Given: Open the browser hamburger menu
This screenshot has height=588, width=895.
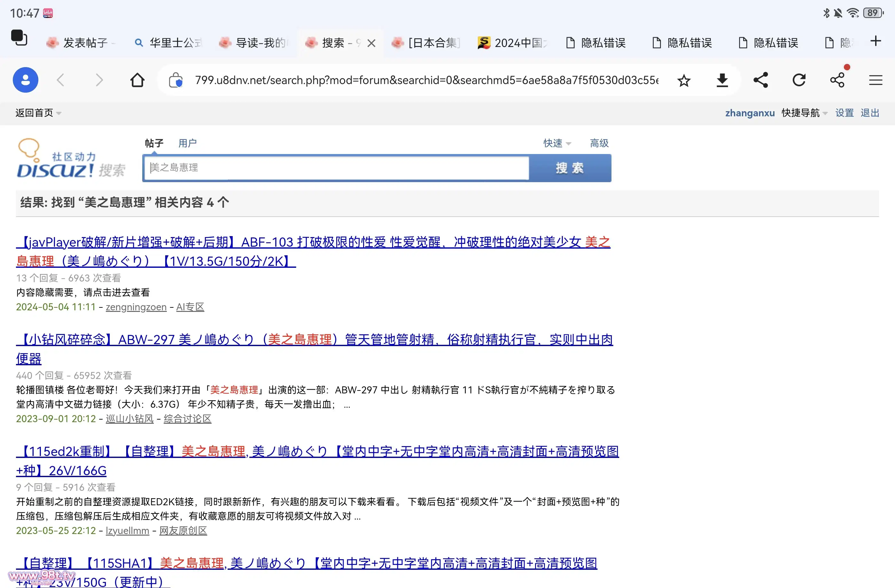Looking at the screenshot, I should (x=876, y=80).
